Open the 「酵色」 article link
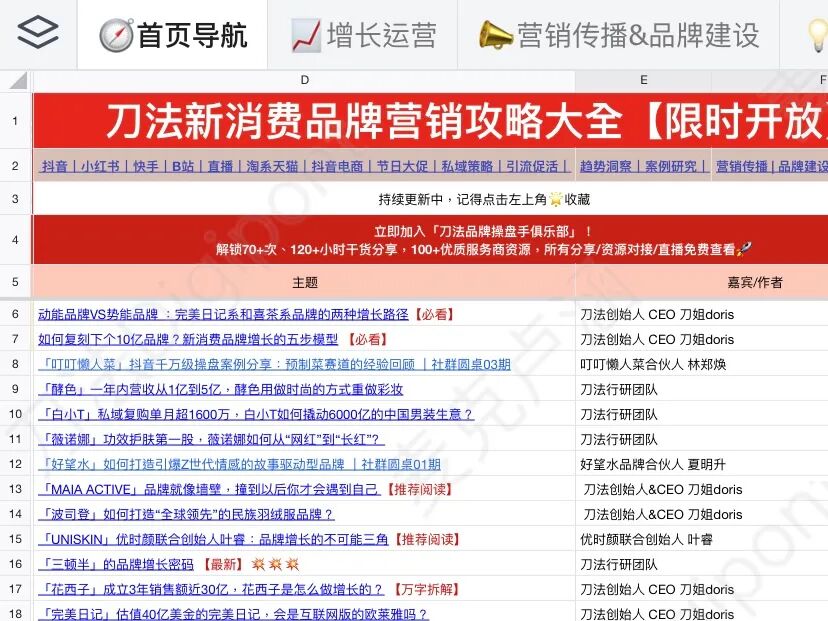Viewport: 828px width, 621px height. [220, 390]
